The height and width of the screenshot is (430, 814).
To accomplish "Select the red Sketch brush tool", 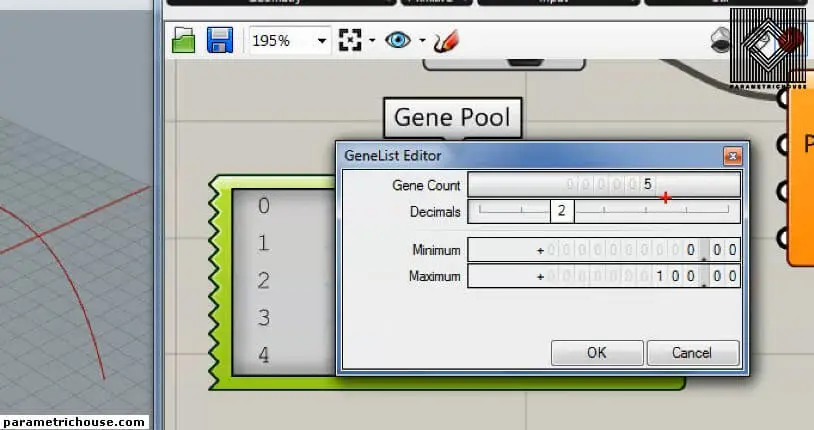I will click(x=447, y=41).
